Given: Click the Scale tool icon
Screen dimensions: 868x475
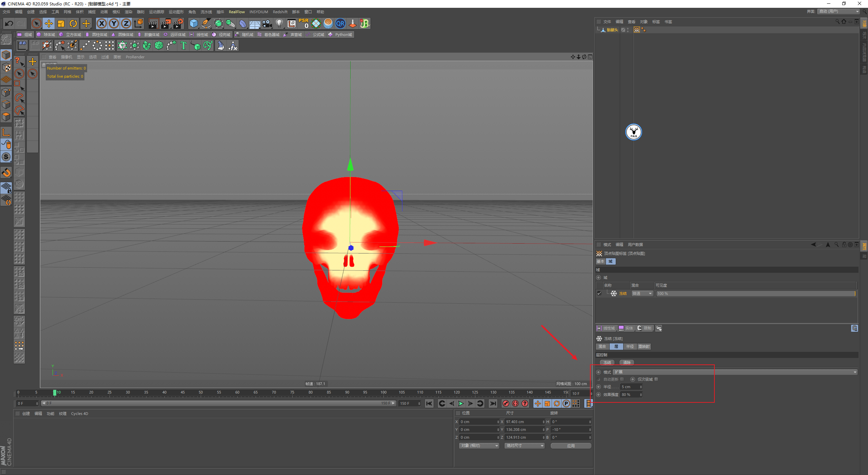Looking at the screenshot, I should (61, 23).
